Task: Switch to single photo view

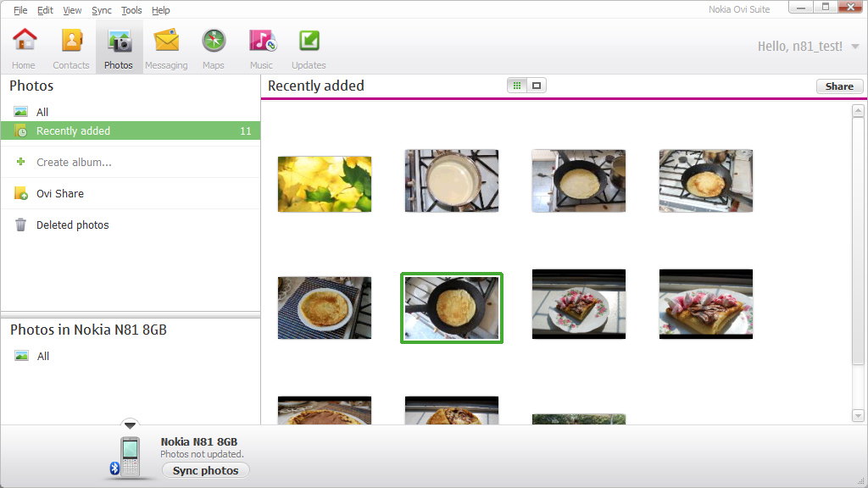Action: point(537,86)
